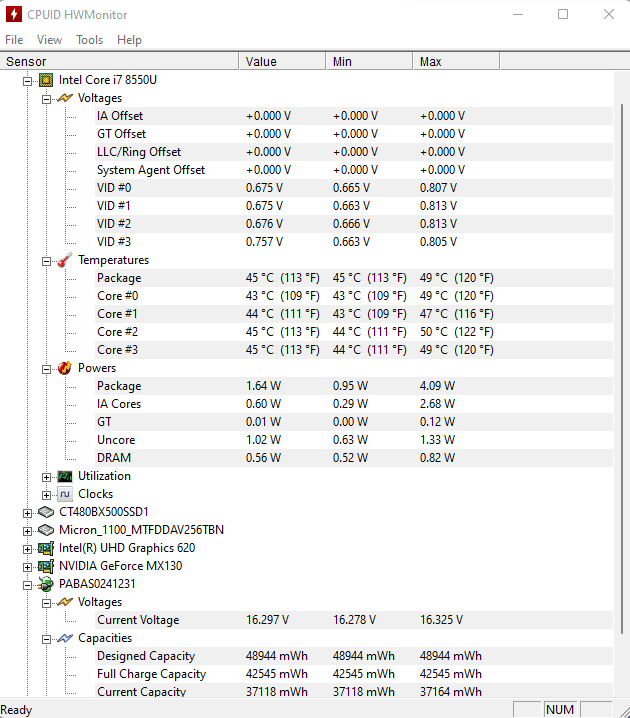The image size is (630, 718).
Task: Click the NVIDIA GeForce MX130 card icon
Action: click(46, 566)
